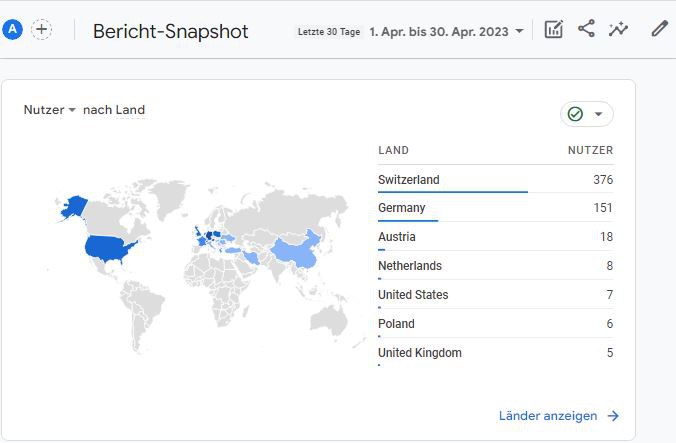Click the LAND column header
The height and width of the screenshot is (443, 676).
(393, 150)
